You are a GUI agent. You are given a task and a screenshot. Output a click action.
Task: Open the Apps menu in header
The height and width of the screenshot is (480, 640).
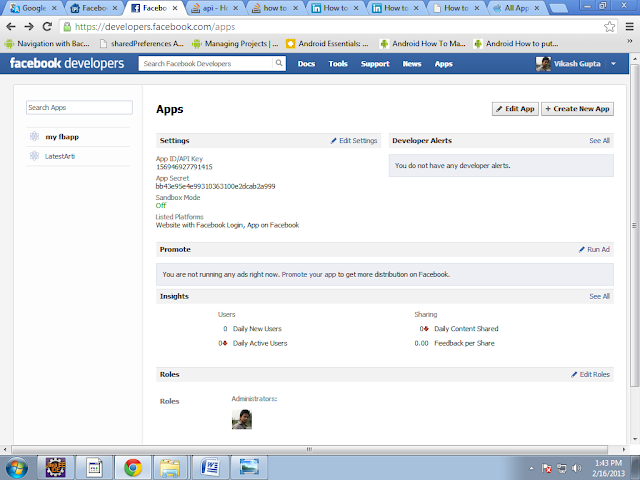click(443, 64)
